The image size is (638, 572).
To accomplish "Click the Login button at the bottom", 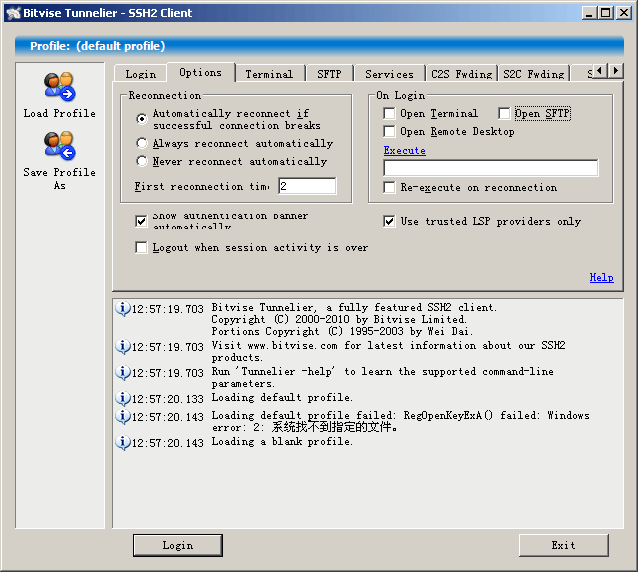I will coord(178,545).
